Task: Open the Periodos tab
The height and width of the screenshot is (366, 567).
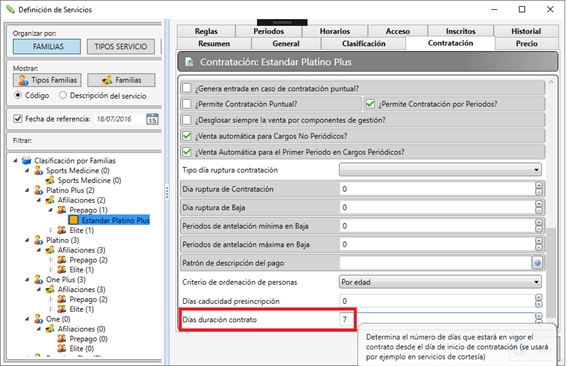Action: tap(269, 31)
